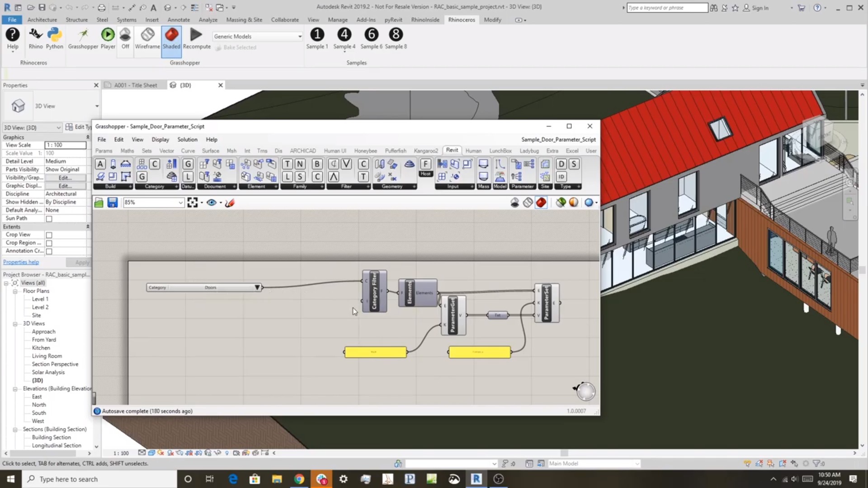Open Rhino from the Rhinoceros ribbon

point(35,38)
